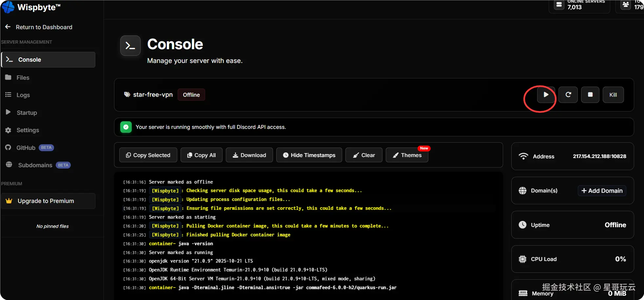Click Copy Selected button
Image resolution: width=644 pixels, height=300 pixels.
(148, 155)
